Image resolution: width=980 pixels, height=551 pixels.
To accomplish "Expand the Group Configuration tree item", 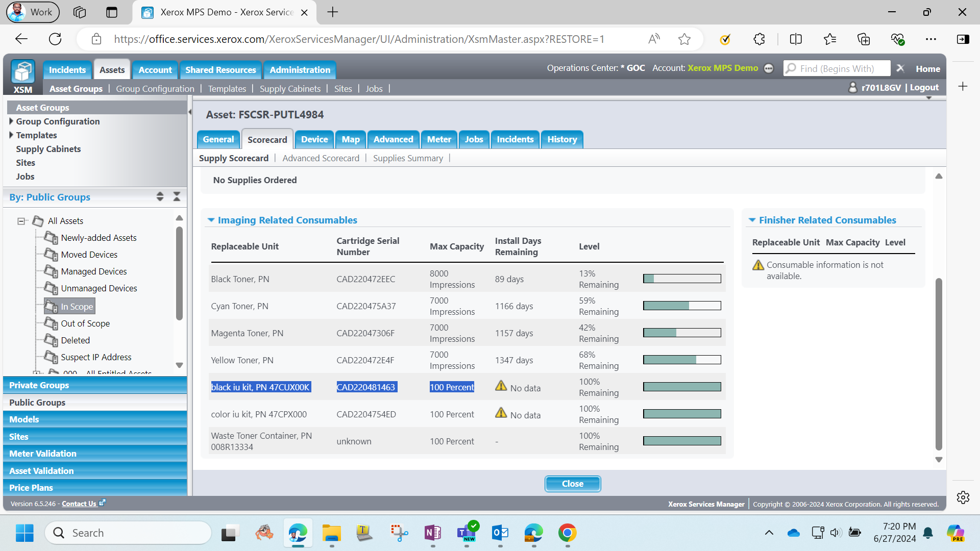I will point(11,121).
